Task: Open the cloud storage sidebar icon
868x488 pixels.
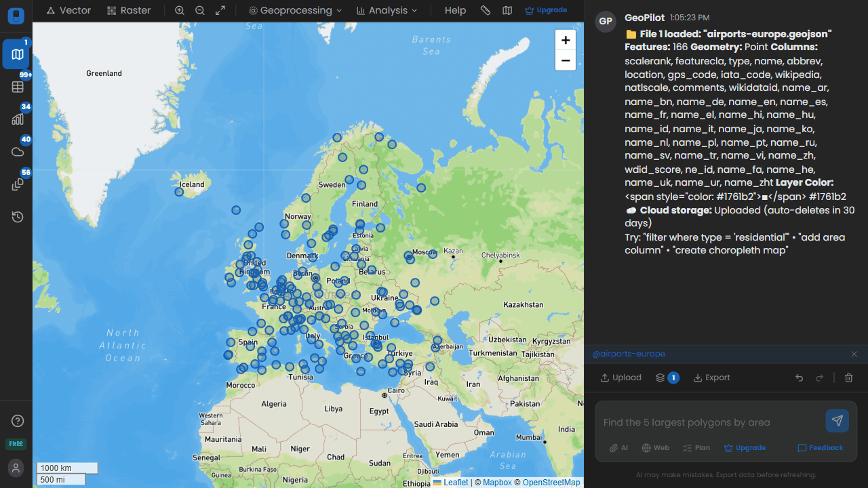Action: 18,152
